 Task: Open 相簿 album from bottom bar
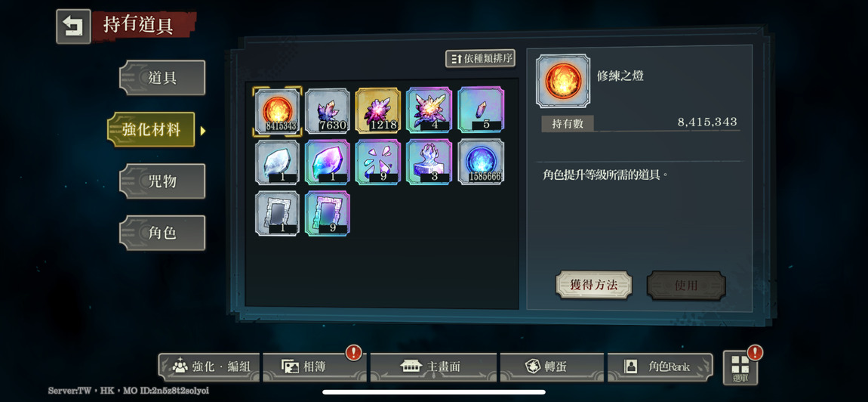(x=312, y=366)
